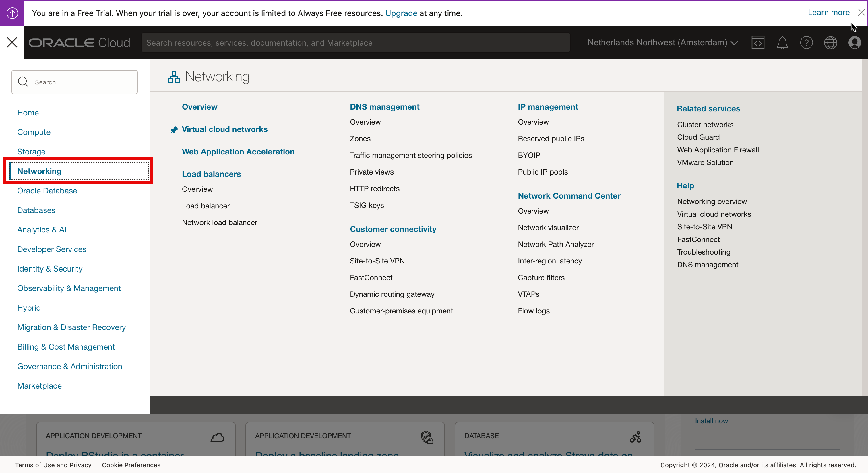Click the free trial upgrade arrow icon
This screenshot has width=868, height=473.
tap(12, 13)
